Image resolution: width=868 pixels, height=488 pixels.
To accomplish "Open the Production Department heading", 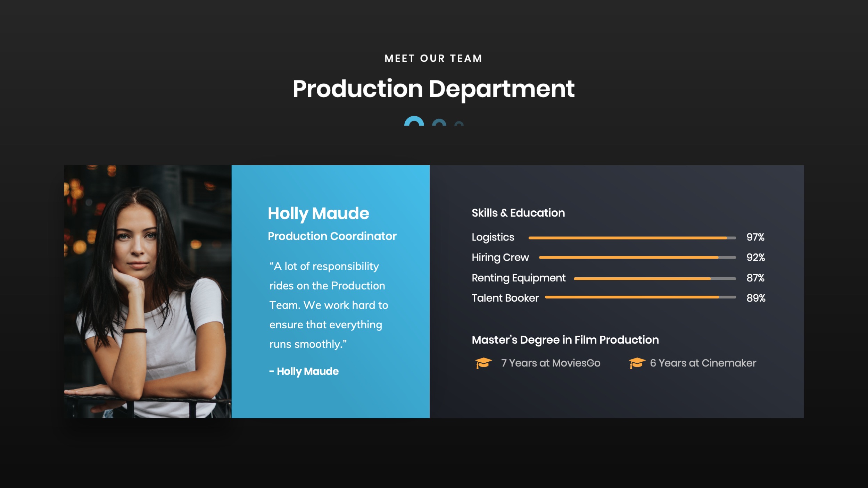I will (434, 90).
